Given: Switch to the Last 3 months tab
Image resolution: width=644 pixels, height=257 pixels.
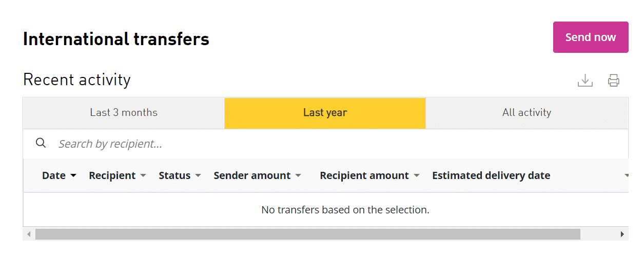Looking at the screenshot, I should click(x=124, y=113).
